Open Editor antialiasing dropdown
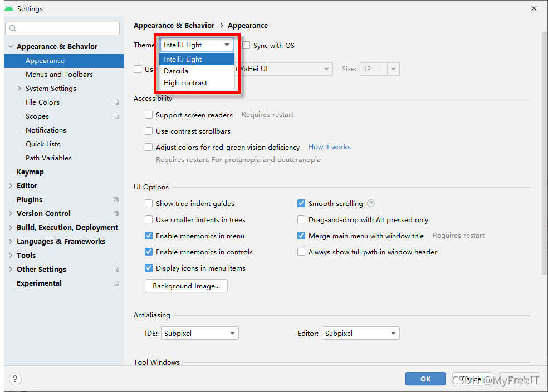This screenshot has height=392, width=548. (361, 333)
